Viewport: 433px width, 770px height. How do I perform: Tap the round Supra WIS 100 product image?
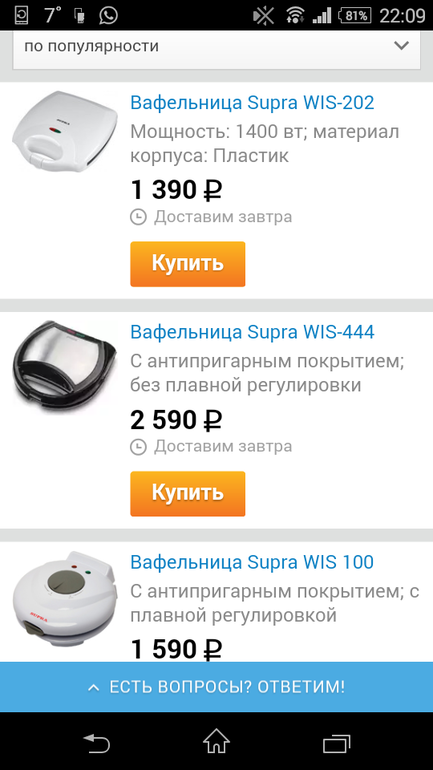coord(65,595)
